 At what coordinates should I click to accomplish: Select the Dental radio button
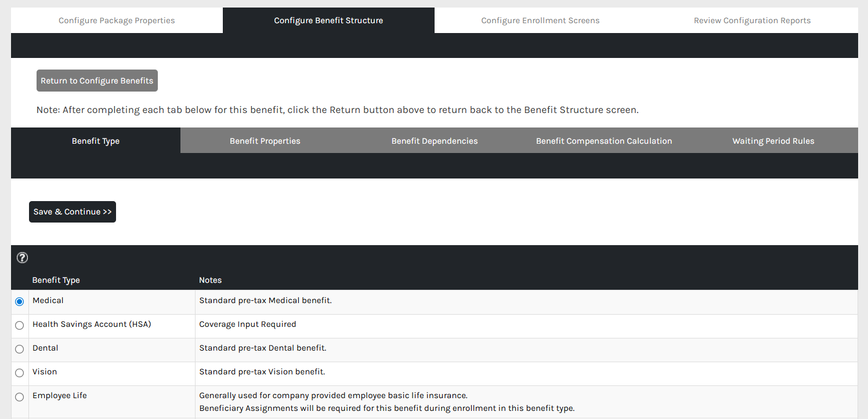coord(20,349)
